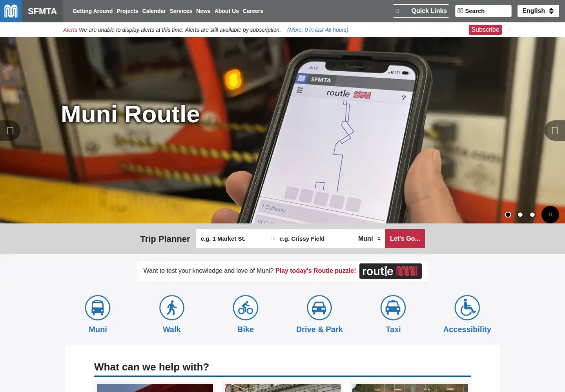Open Careers menu item
565x392 pixels.
click(253, 11)
